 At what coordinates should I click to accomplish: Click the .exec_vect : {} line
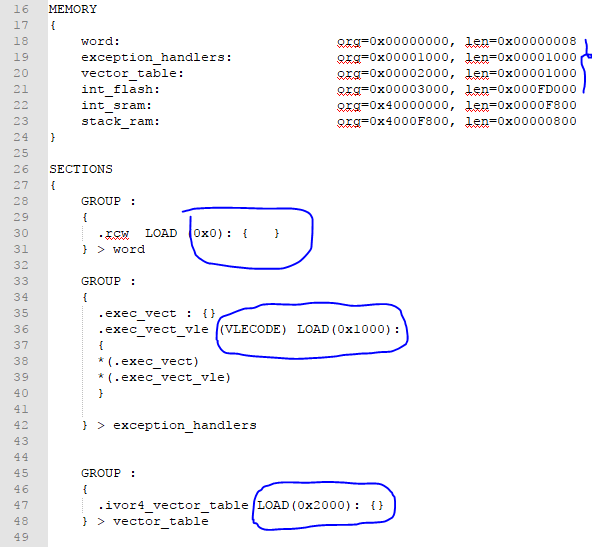click(157, 313)
